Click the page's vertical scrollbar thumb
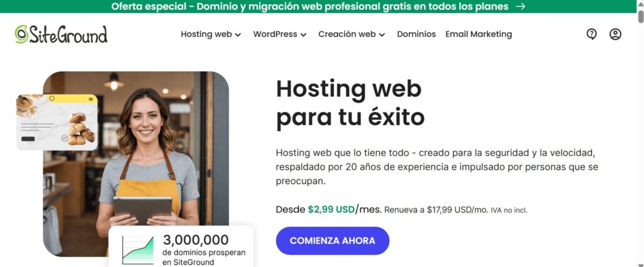The height and width of the screenshot is (267, 644). (x=640, y=17)
